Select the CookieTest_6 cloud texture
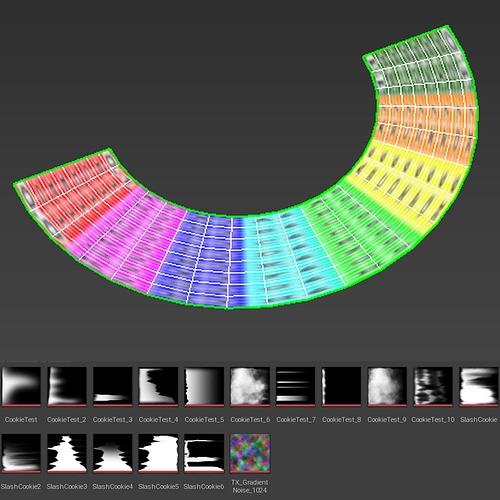 click(250, 387)
